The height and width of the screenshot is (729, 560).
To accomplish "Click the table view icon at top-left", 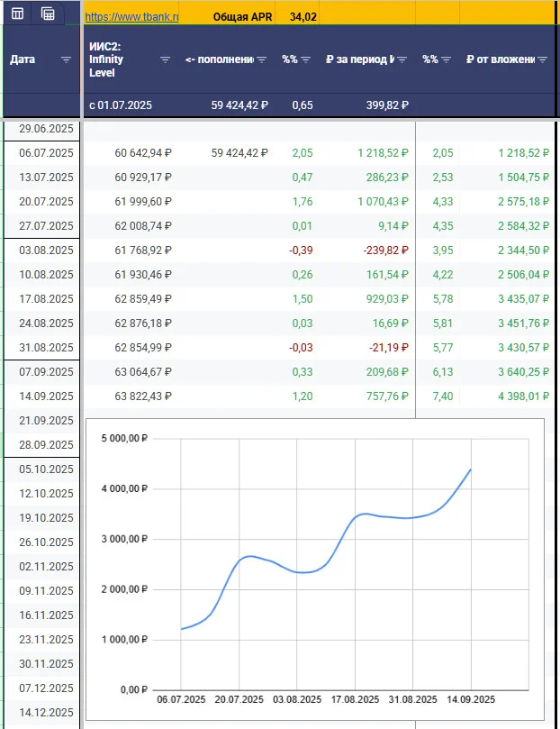I will tap(18, 14).
